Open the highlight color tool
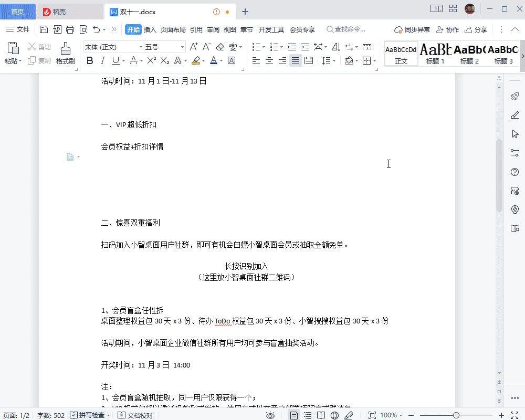 [196, 60]
